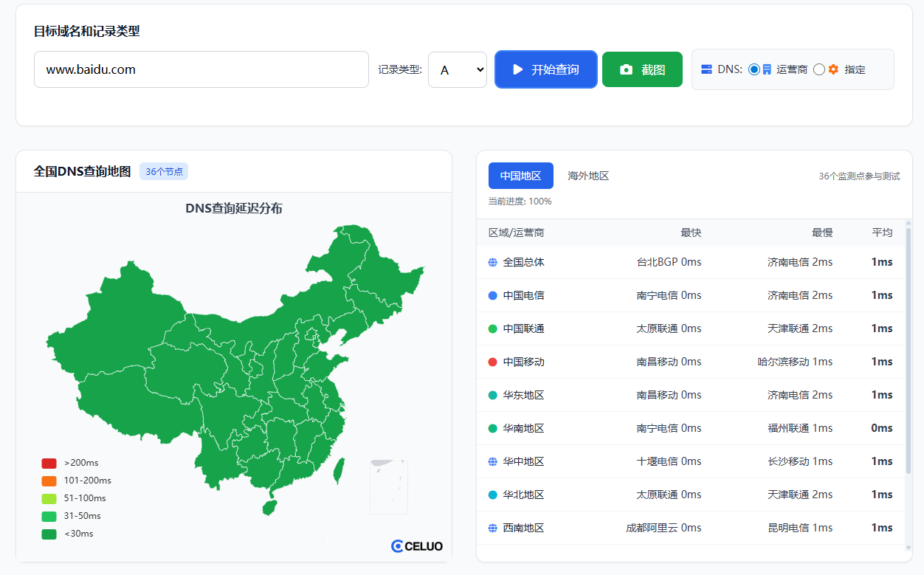
Task: Switch to the 海外地区 tab
Action: (588, 176)
